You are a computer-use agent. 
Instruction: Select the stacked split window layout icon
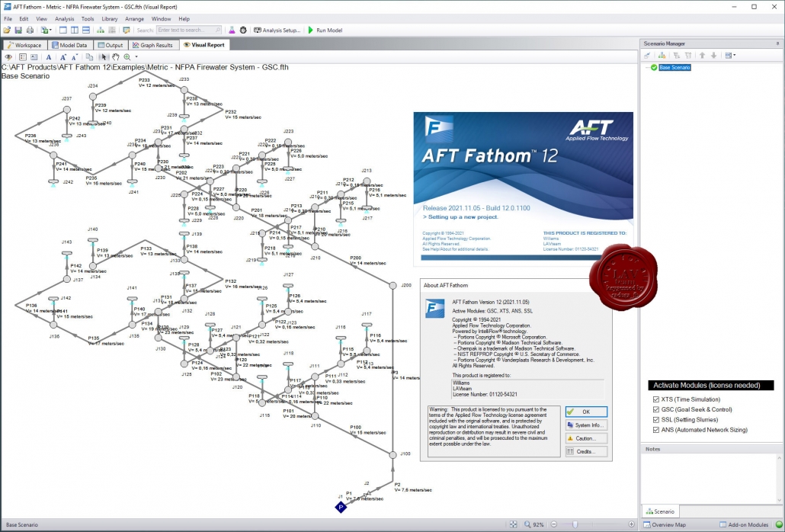85,30
